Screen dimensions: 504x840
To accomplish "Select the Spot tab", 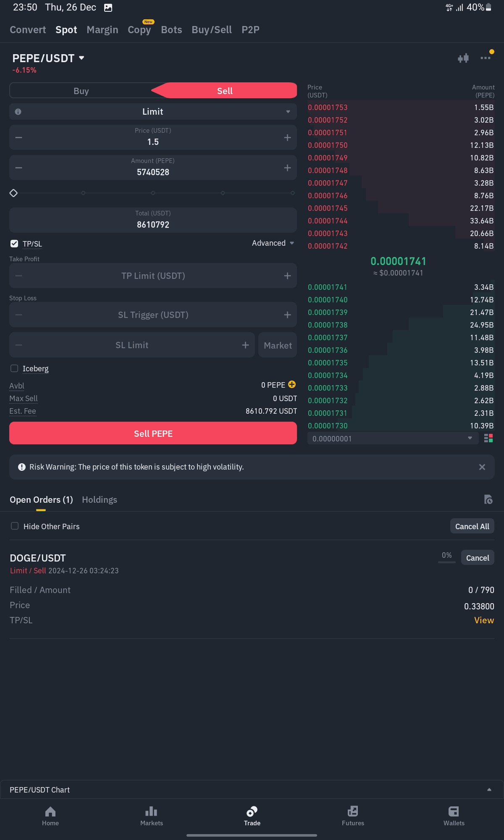I will point(66,30).
